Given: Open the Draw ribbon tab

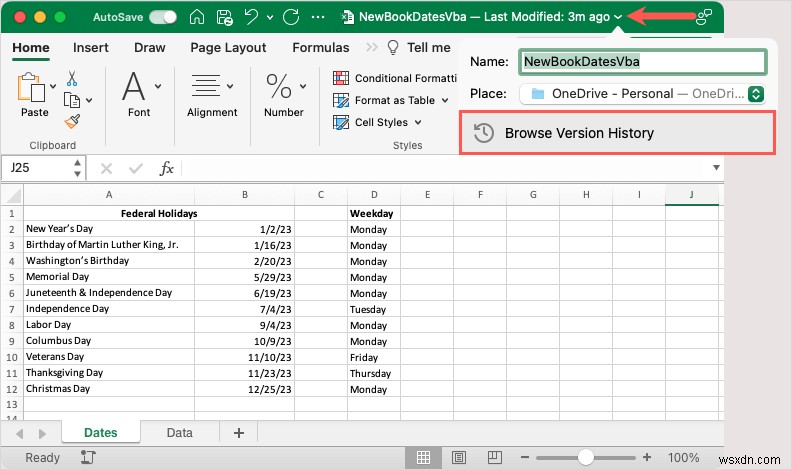Looking at the screenshot, I should [x=150, y=47].
